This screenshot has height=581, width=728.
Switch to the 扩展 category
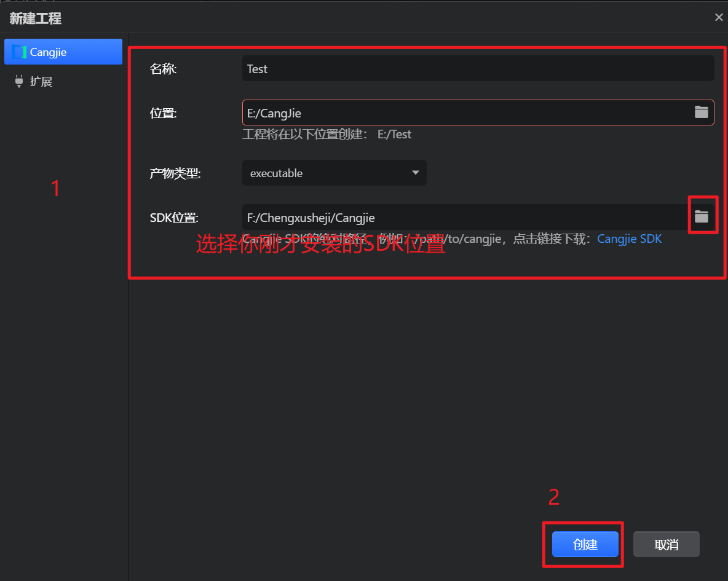[x=41, y=81]
